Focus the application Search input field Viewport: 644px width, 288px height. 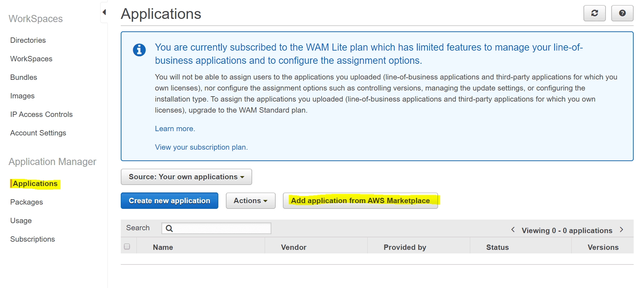click(217, 228)
